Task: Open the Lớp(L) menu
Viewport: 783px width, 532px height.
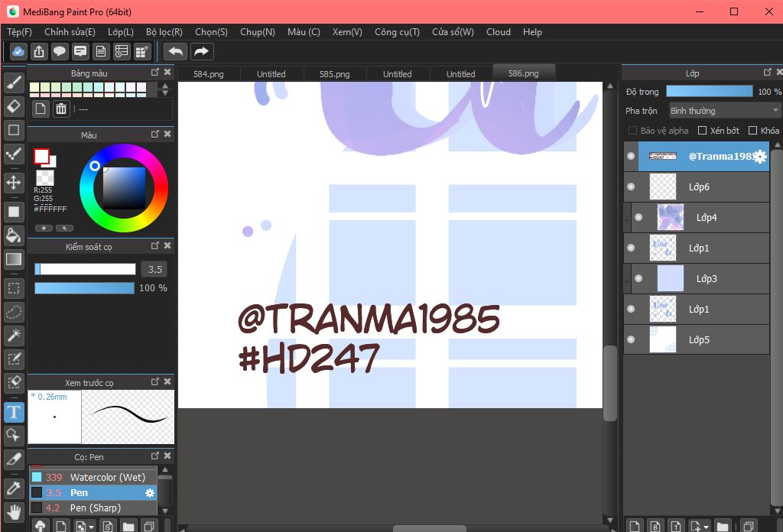Action: 120,32
